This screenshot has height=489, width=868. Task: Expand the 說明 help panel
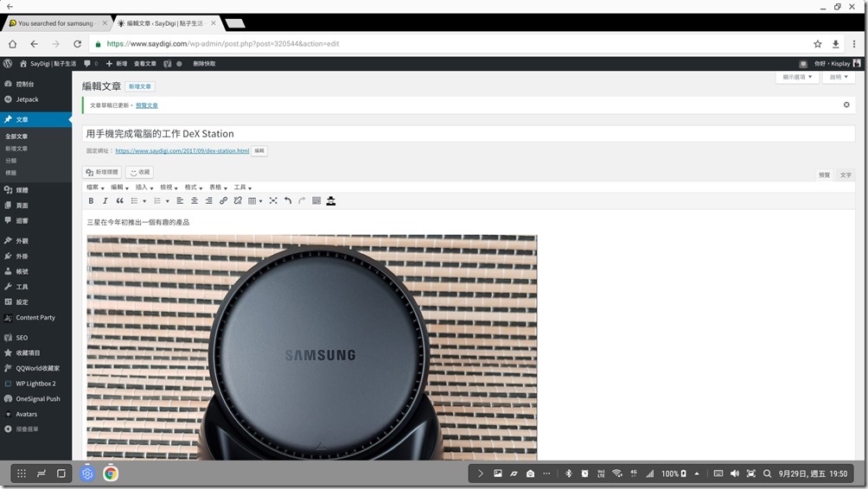839,77
